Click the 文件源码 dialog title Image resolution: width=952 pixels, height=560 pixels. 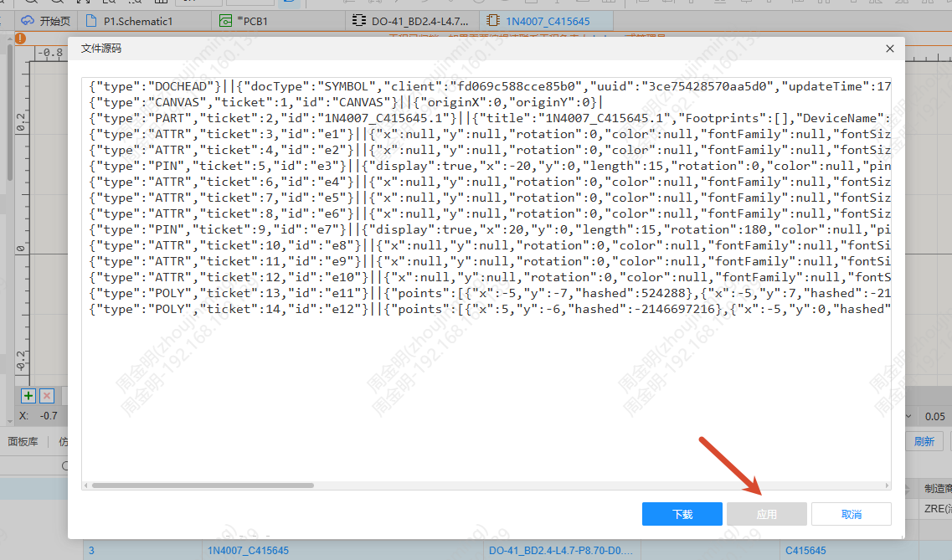(100, 49)
